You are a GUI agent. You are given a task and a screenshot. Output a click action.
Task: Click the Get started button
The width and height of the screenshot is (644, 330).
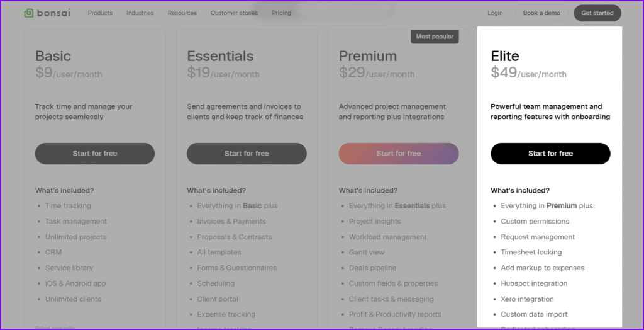(597, 13)
